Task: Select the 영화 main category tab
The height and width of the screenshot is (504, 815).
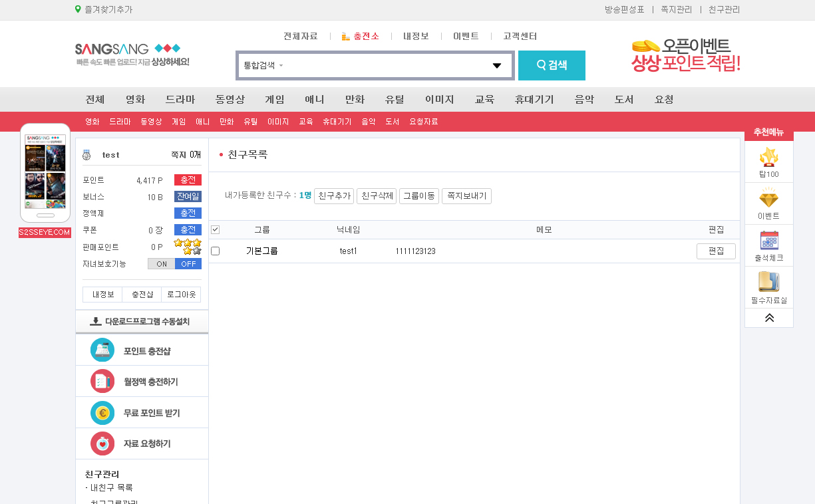Action: [x=135, y=99]
